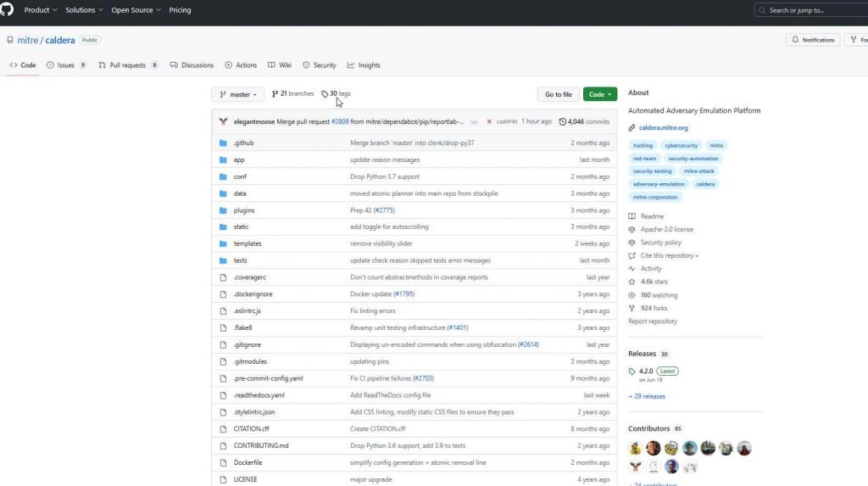Click the commit history clock icon
Image resolution: width=868 pixels, height=486 pixels.
click(563, 122)
